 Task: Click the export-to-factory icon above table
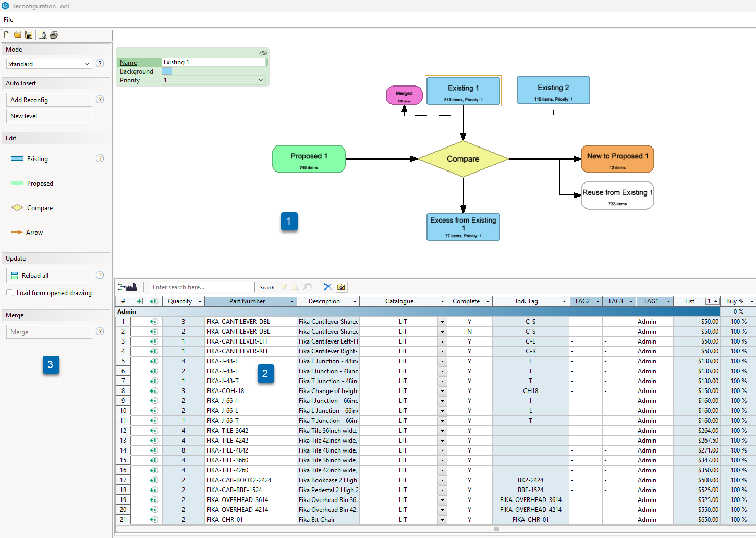[127, 287]
